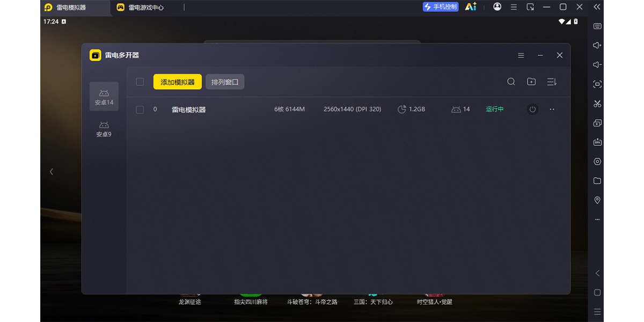Open the operation recorder circle icon in the sidebar

597,162
